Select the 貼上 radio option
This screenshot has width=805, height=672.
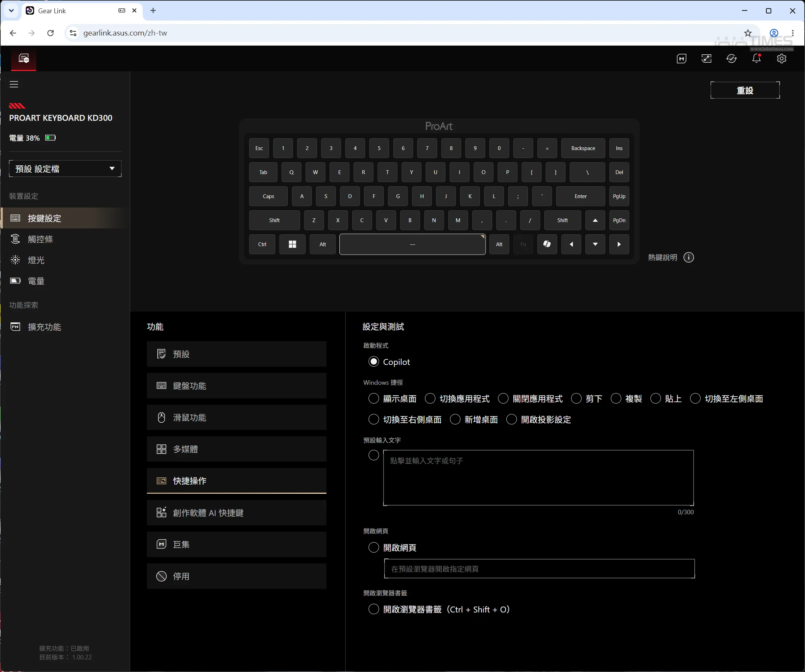click(655, 399)
